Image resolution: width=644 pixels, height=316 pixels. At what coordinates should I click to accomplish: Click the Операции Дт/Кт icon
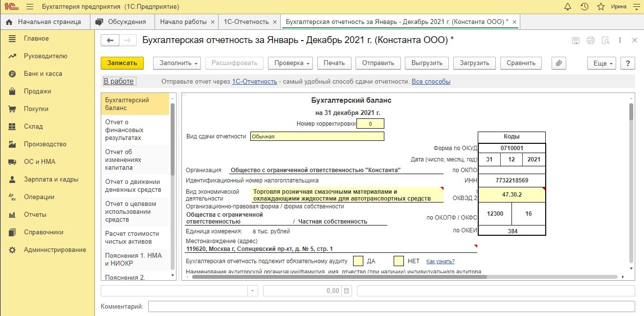click(13, 197)
